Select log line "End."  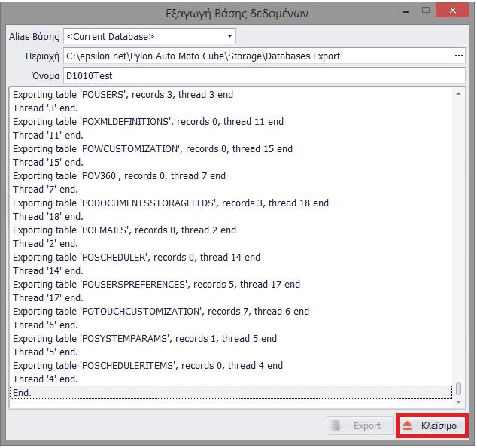point(231,392)
